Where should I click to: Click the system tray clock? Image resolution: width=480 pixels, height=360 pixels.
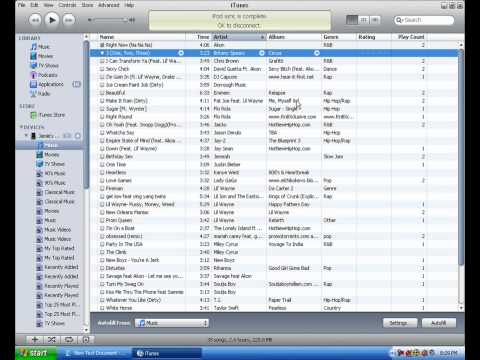point(448,353)
